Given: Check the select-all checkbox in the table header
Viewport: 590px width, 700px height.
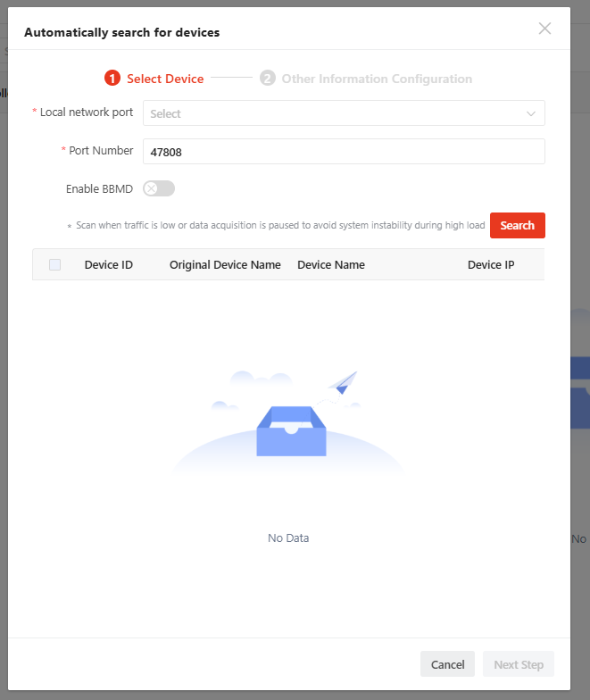Looking at the screenshot, I should pos(55,264).
